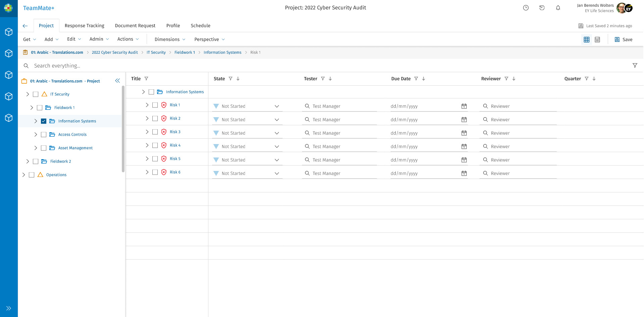Switch to the Response Tracking tab
This screenshot has width=644, height=317.
[84, 26]
